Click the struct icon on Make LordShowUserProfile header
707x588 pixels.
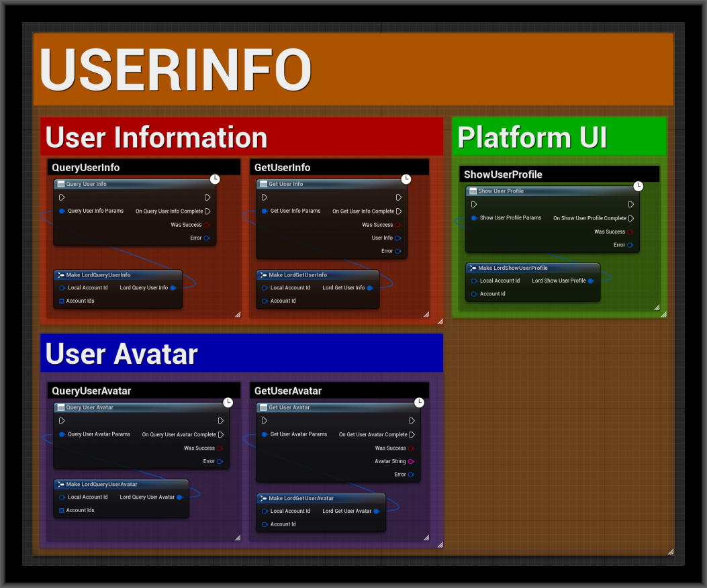[x=473, y=268]
